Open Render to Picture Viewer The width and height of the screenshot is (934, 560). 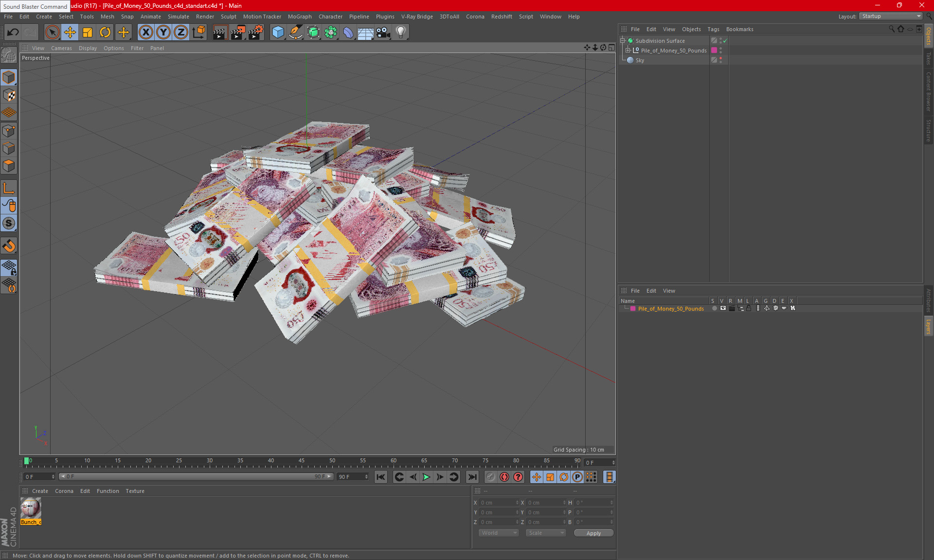coord(238,33)
